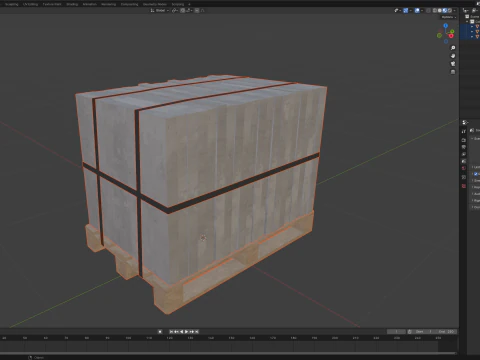Switch to the UV Editing workspace tab

coord(30,4)
